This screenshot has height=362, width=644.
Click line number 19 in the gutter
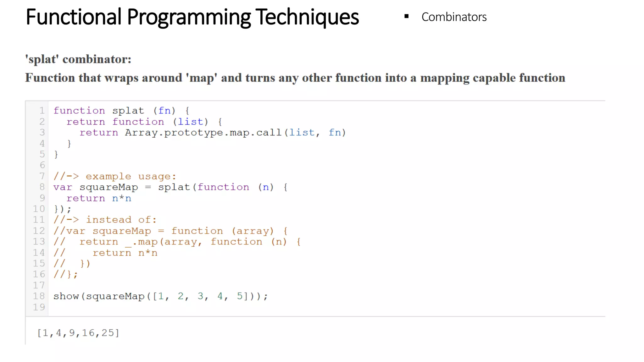39,307
